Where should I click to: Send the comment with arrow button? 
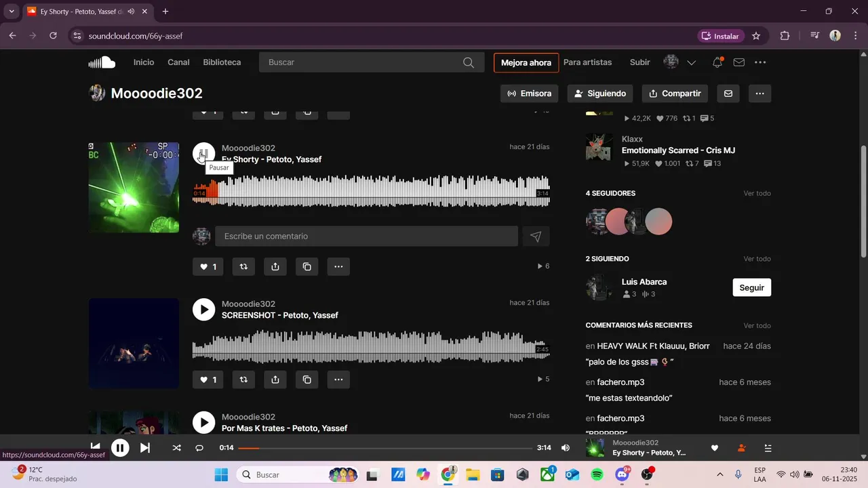[x=536, y=236]
